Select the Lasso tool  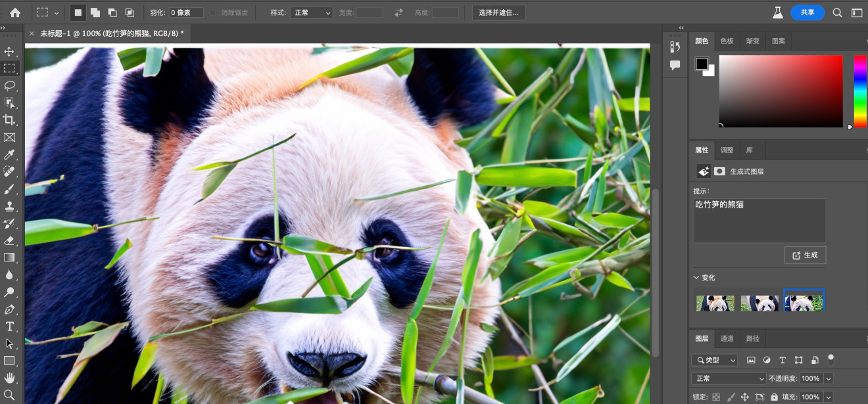[x=9, y=85]
